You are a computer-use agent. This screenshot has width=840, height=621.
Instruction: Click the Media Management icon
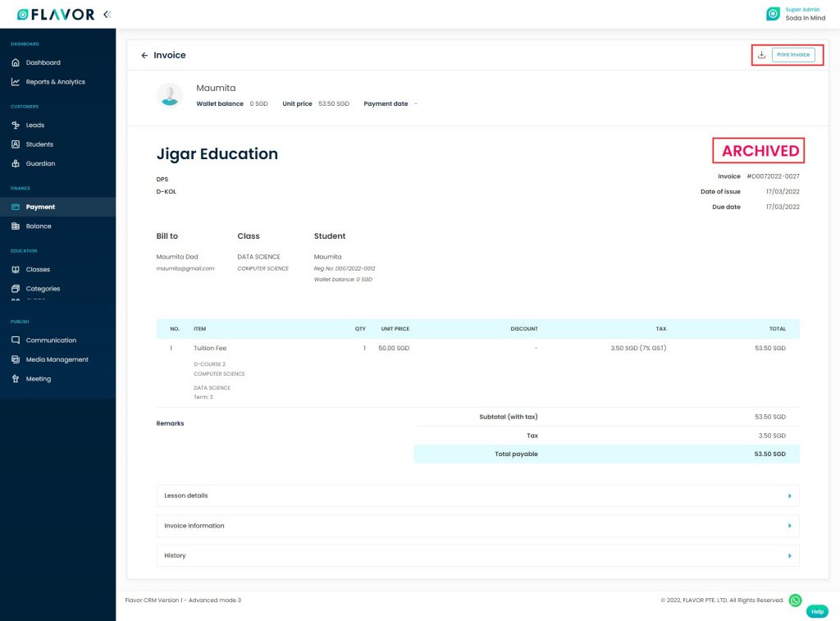[x=16, y=359]
